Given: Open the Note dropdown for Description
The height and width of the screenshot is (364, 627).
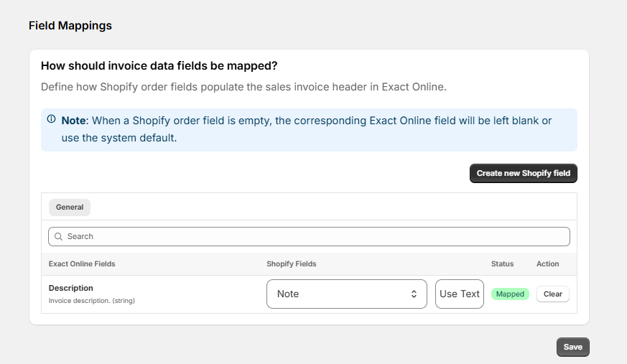Looking at the screenshot, I should (347, 294).
